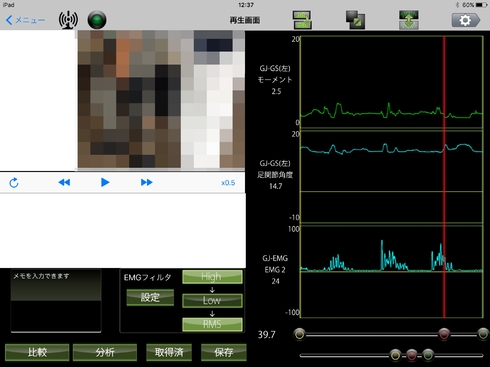Screen dimensions: 490x367
Task: Tap the 分析 button
Action: click(x=105, y=352)
